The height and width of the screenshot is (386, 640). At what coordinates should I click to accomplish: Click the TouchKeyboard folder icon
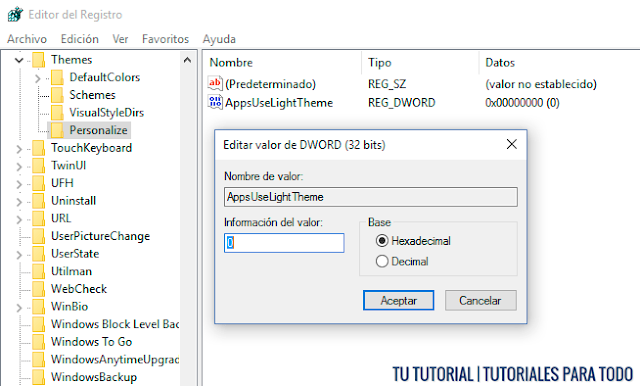click(x=39, y=148)
